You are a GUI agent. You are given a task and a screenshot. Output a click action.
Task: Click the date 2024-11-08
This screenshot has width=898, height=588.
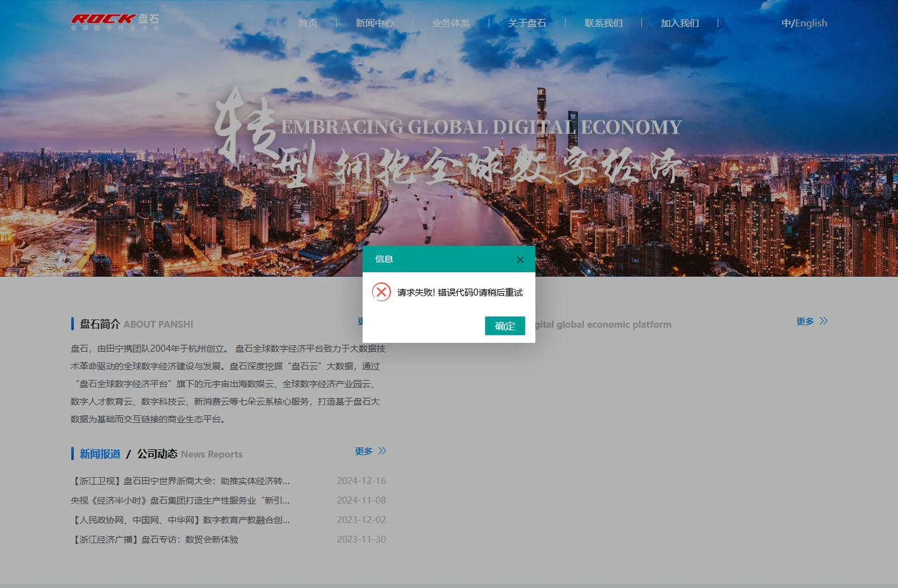click(x=361, y=500)
